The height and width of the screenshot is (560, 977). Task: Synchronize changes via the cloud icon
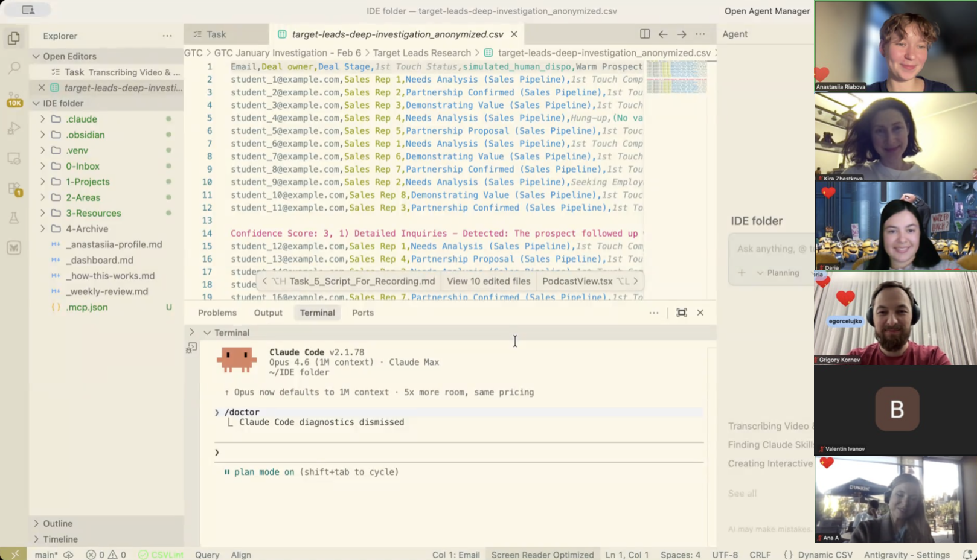pyautogui.click(x=68, y=555)
